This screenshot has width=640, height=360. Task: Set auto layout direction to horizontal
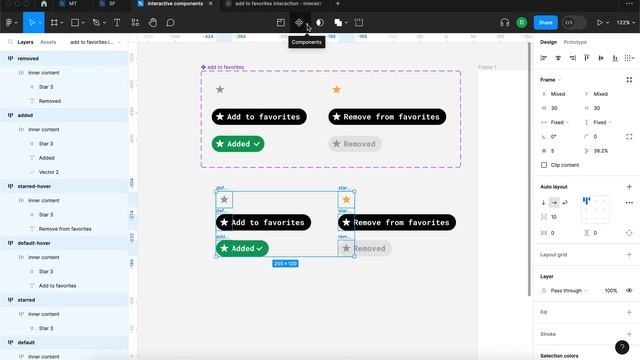tap(554, 202)
